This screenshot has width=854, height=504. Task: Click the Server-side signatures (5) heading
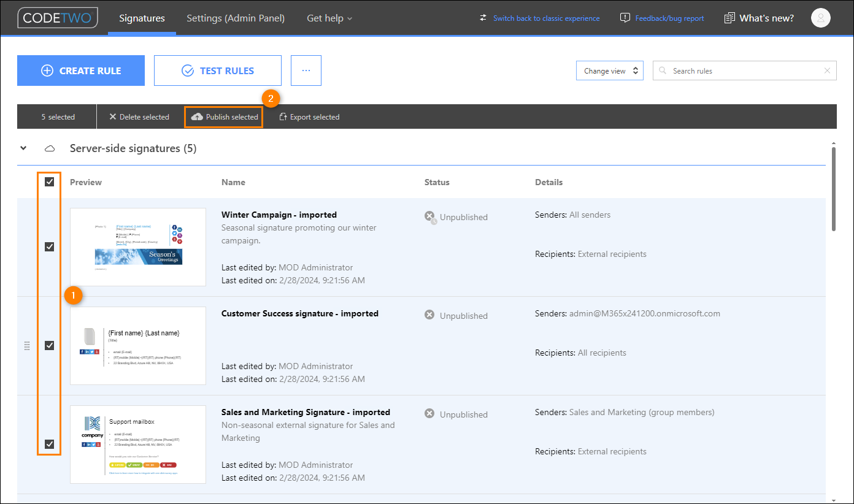(133, 148)
